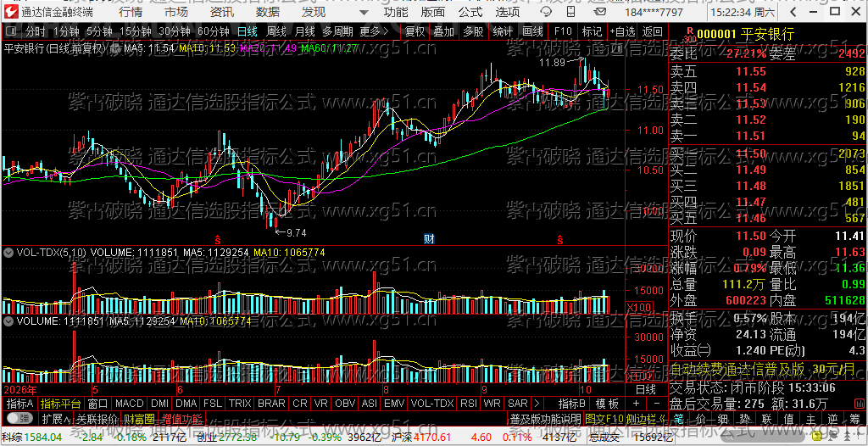This screenshot has height=446, width=868.
Task: Open the 功能 menu
Action: (396, 12)
